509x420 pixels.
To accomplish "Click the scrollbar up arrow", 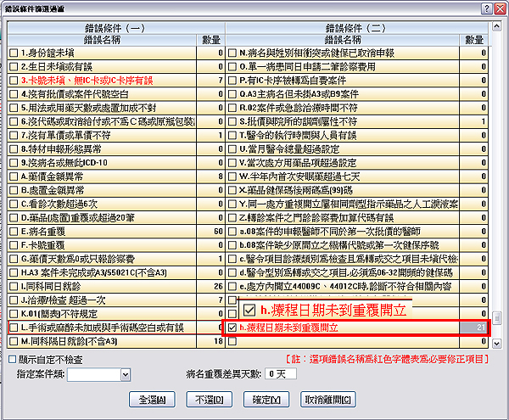I will (x=496, y=28).
